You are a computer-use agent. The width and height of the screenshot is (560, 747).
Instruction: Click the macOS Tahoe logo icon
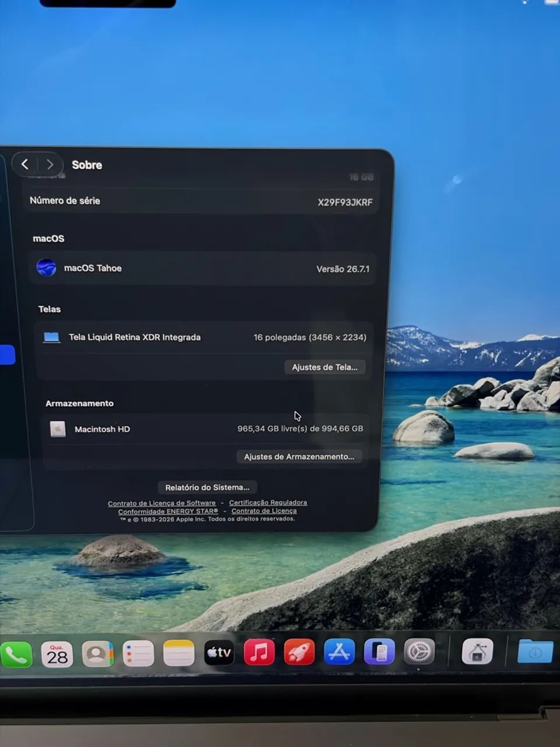coord(46,268)
